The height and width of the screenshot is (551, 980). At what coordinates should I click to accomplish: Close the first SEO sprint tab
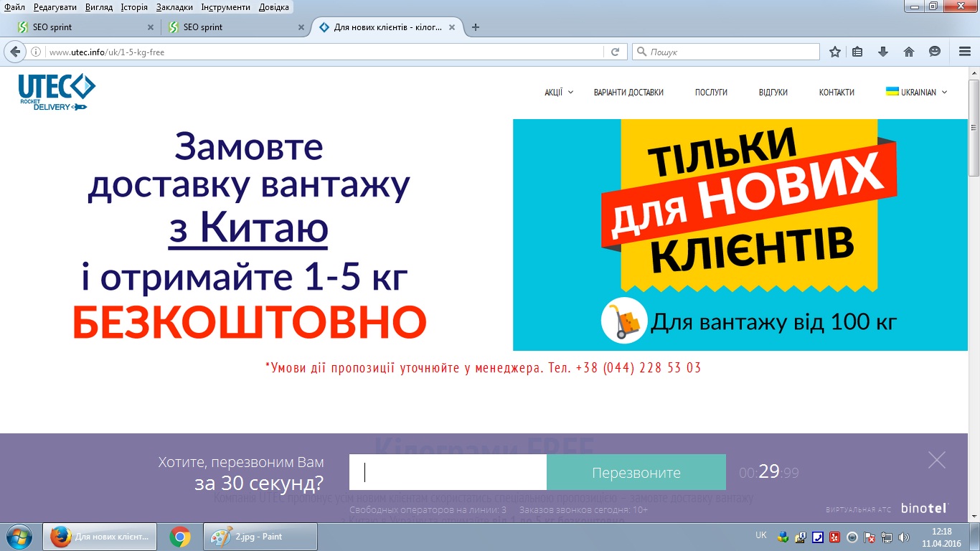coord(150,27)
